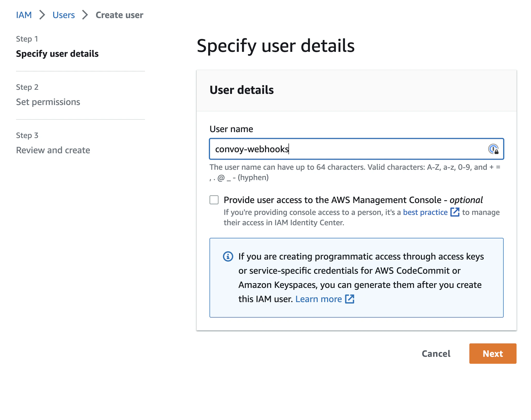This screenshot has height=420, width=531.
Task: Click the external link icon beside Learn more
Action: [350, 299]
